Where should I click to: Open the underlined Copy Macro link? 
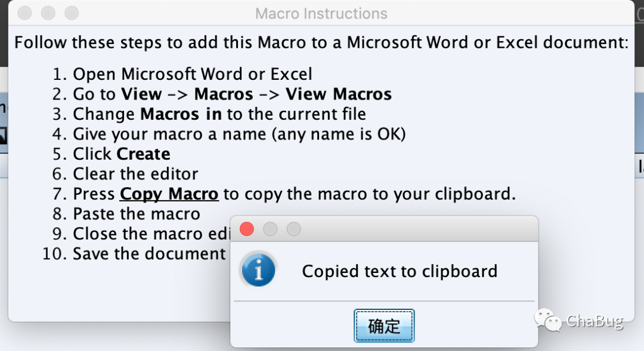click(169, 194)
